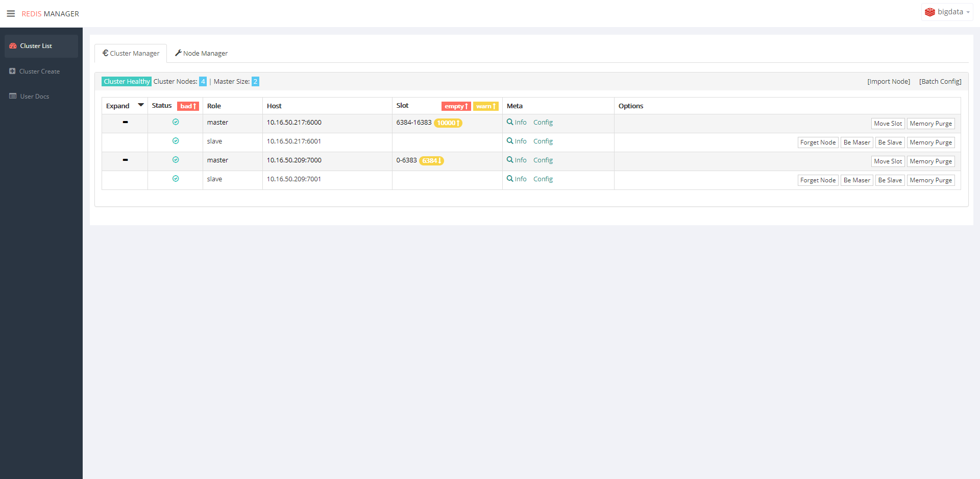Open Cluster Create in sidebar
Image resolution: width=980 pixels, height=479 pixels.
pos(39,71)
